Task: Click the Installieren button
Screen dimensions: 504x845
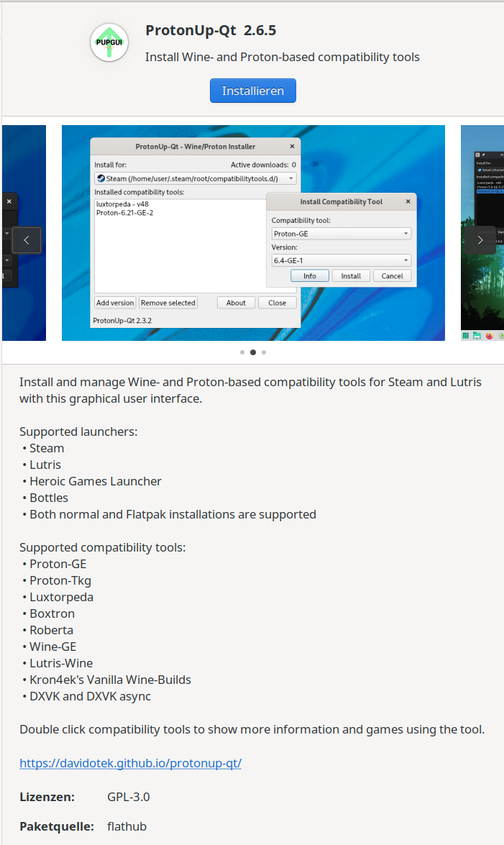Action: tap(253, 91)
